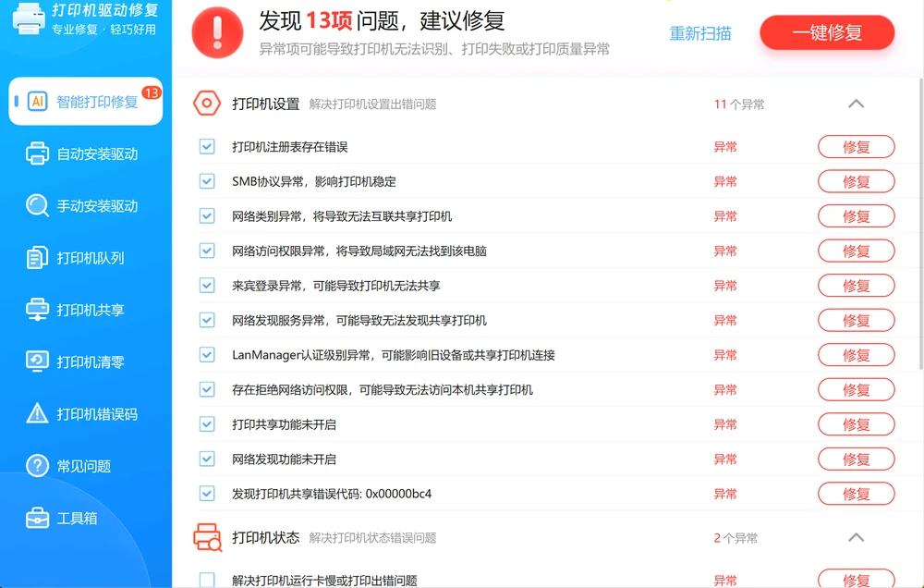This screenshot has width=924, height=588.
Task: Click the printer icon for 自动安装驱动
Action: [37, 153]
